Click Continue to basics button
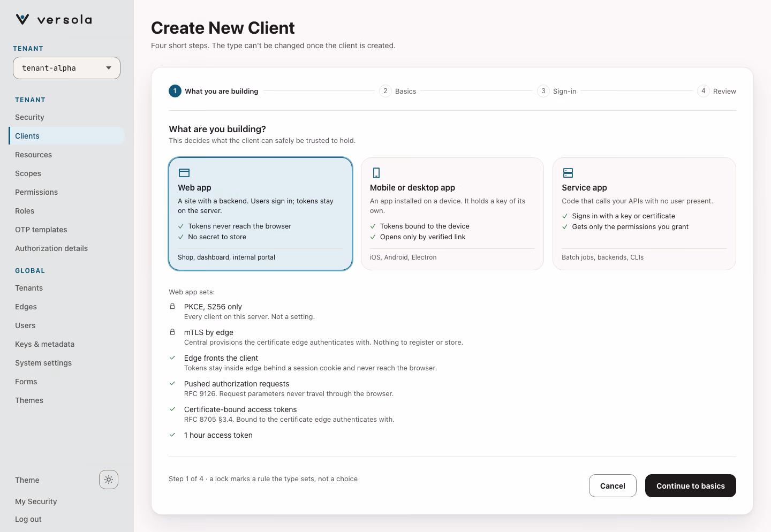The height and width of the screenshot is (532, 771). click(691, 486)
